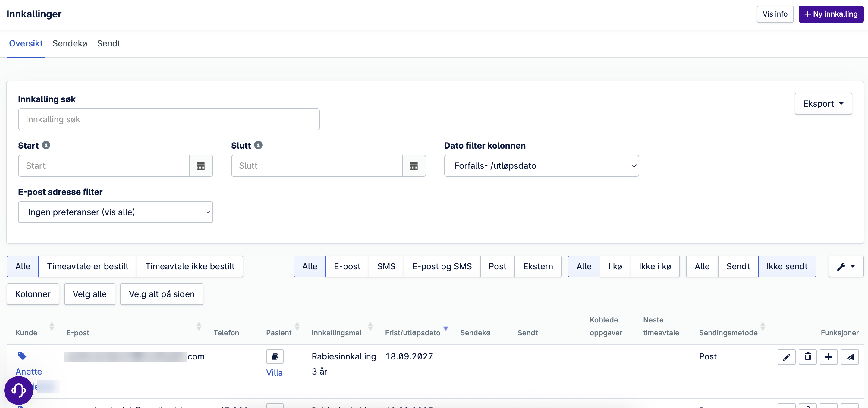The image size is (868, 408).
Task: Open the Eksport dropdown
Action: point(823,104)
